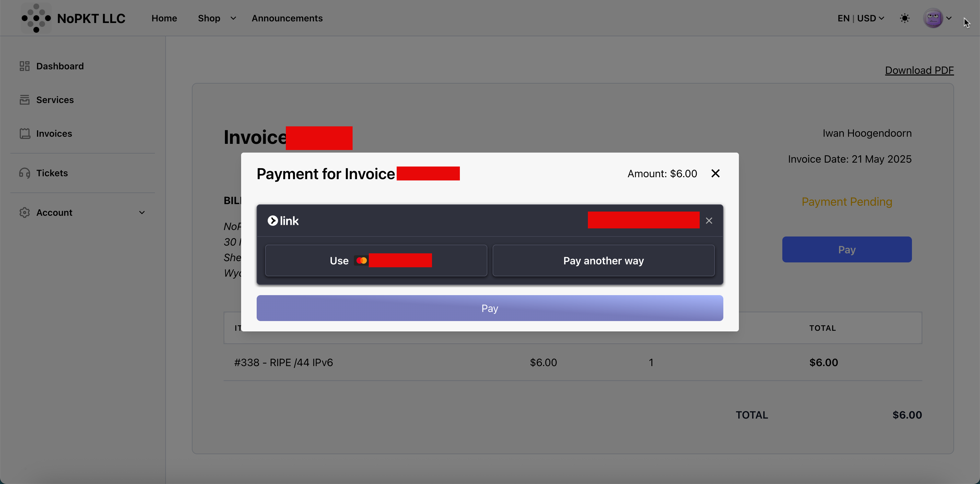Open the Announcements nav item
Image resolution: width=980 pixels, height=484 pixels.
[287, 18]
